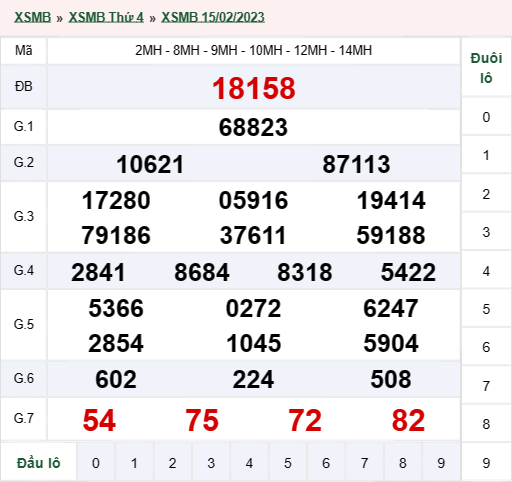Select Đầu lô digit 6

326,463
